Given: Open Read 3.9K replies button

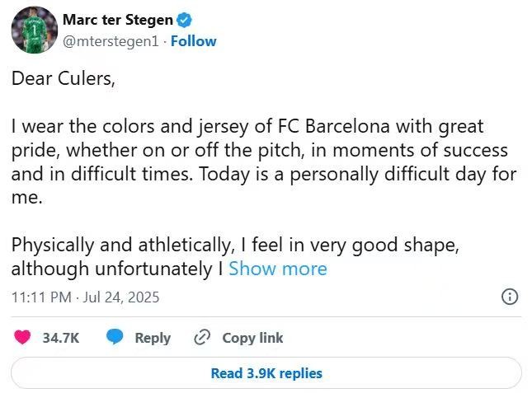Looking at the screenshot, I should (x=266, y=373).
